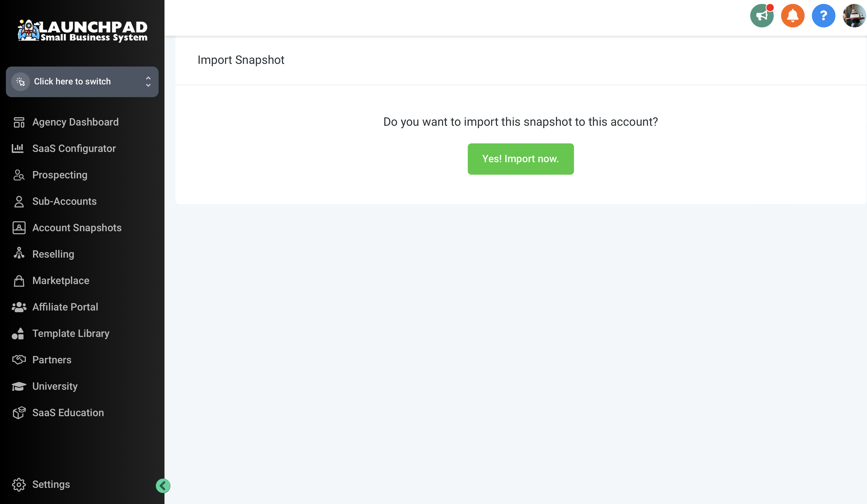867x504 pixels.
Task: Go to Sub-Accounts
Action: [64, 201]
